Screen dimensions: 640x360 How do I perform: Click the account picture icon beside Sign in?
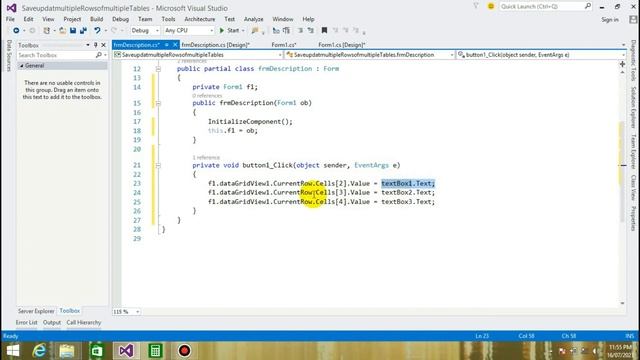633,20
